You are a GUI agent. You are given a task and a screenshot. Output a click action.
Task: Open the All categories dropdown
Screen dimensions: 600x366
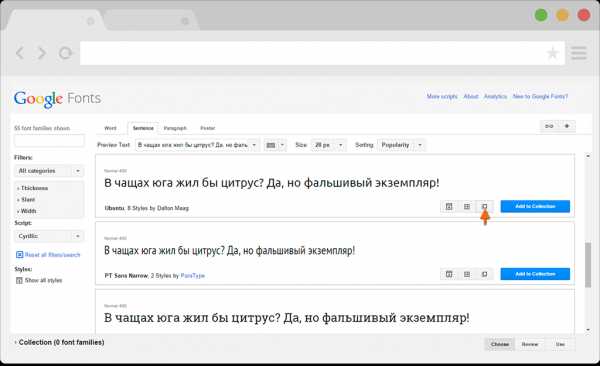pyautogui.click(x=49, y=171)
